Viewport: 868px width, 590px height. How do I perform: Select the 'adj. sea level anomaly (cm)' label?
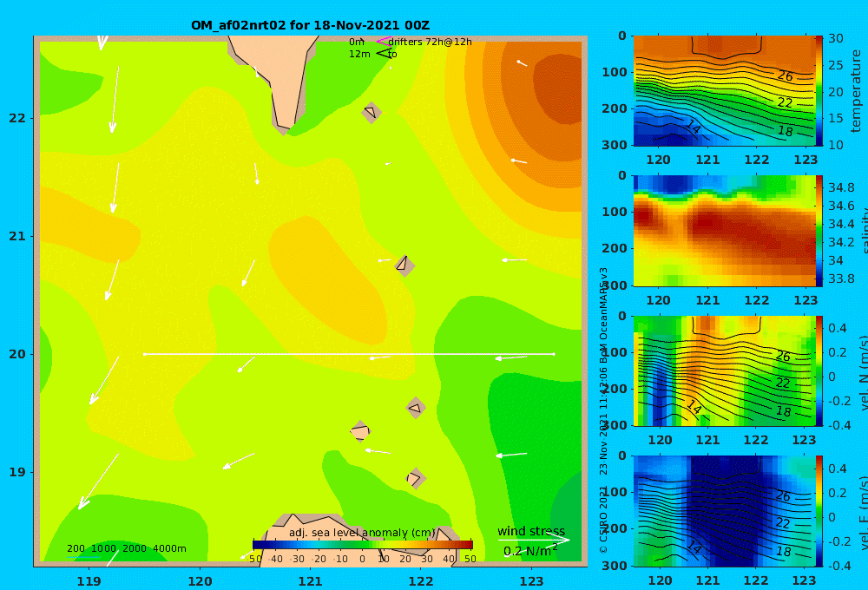point(362,533)
